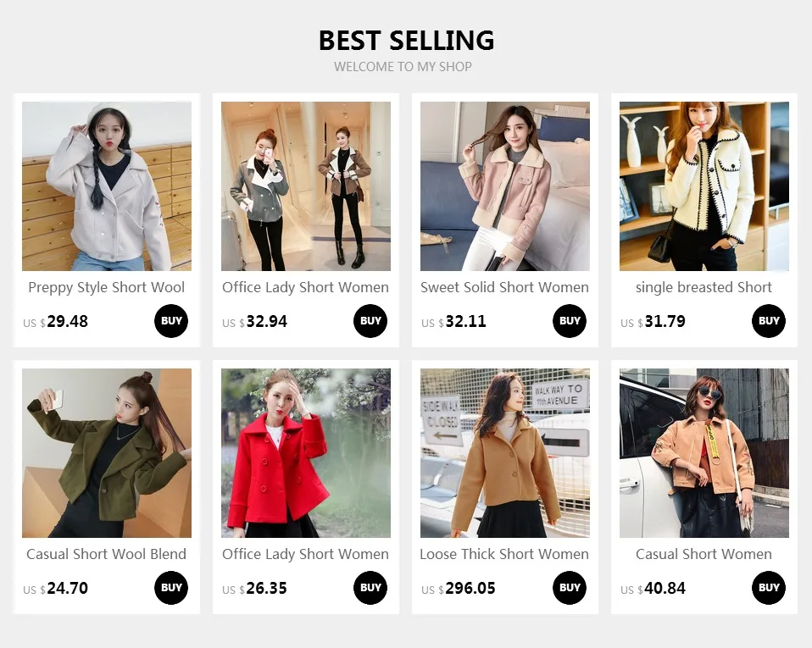Open the 'Loose Thick Short Women' title link

pos(505,554)
